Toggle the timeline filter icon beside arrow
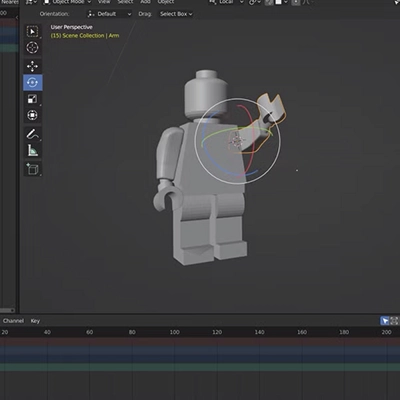The height and width of the screenshot is (400, 400). (394, 321)
